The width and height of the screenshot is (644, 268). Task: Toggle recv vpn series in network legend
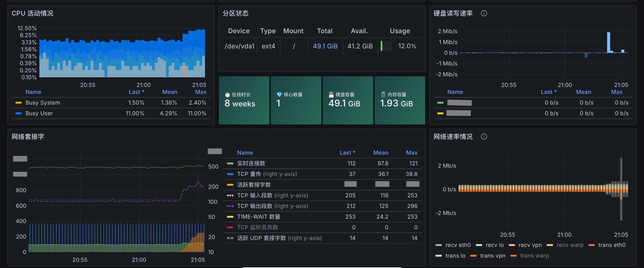(x=530, y=245)
